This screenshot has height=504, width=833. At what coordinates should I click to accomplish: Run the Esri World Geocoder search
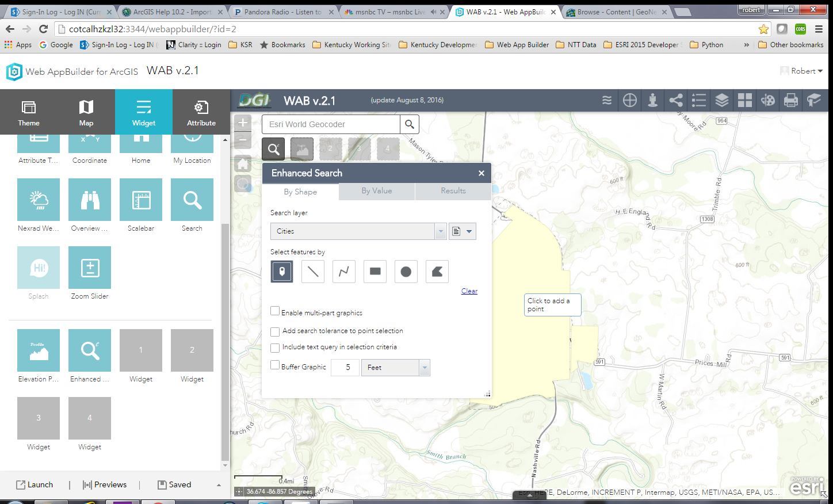pyautogui.click(x=410, y=124)
